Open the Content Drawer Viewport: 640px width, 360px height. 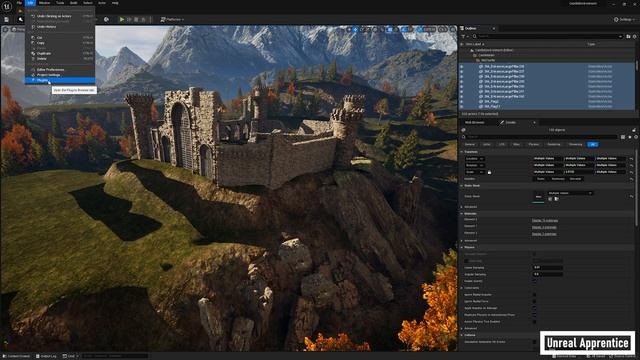[x=16, y=356]
